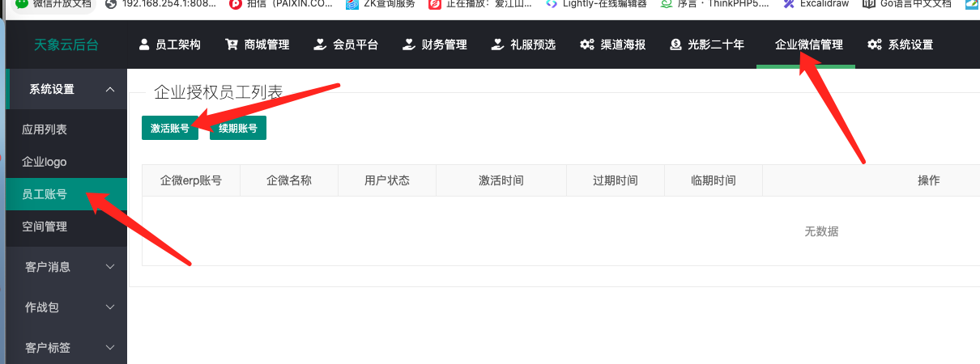Open 应用列表 in the sidebar
980x364 pixels.
pyautogui.click(x=45, y=129)
